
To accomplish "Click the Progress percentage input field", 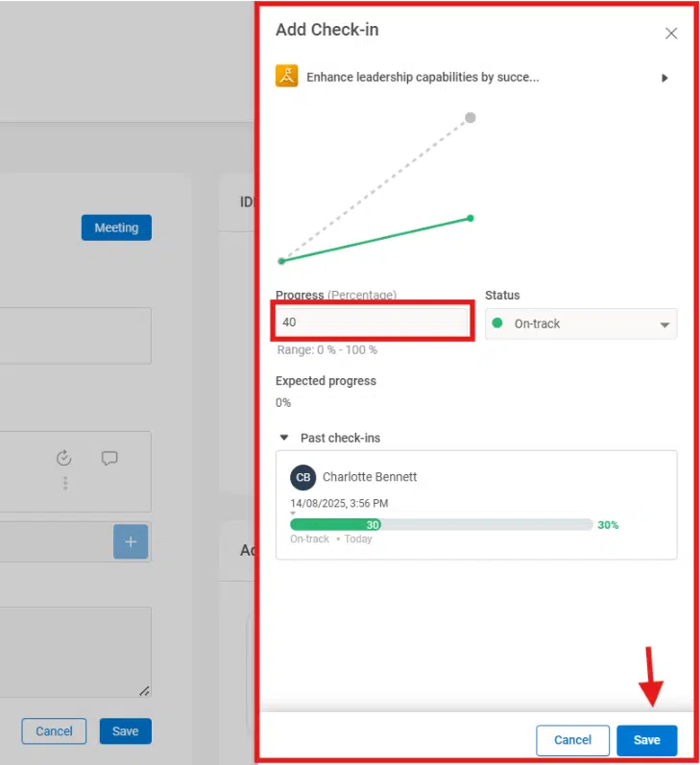I will click(x=372, y=322).
